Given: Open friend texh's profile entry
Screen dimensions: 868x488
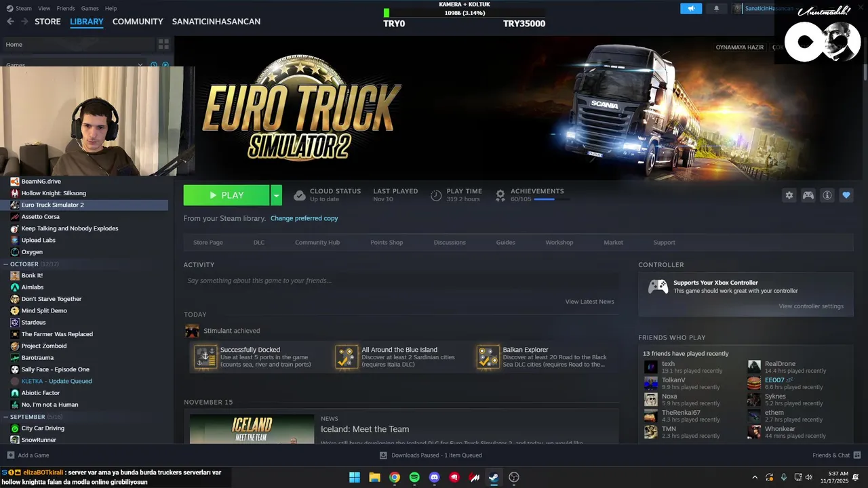Looking at the screenshot, I should [692, 367].
